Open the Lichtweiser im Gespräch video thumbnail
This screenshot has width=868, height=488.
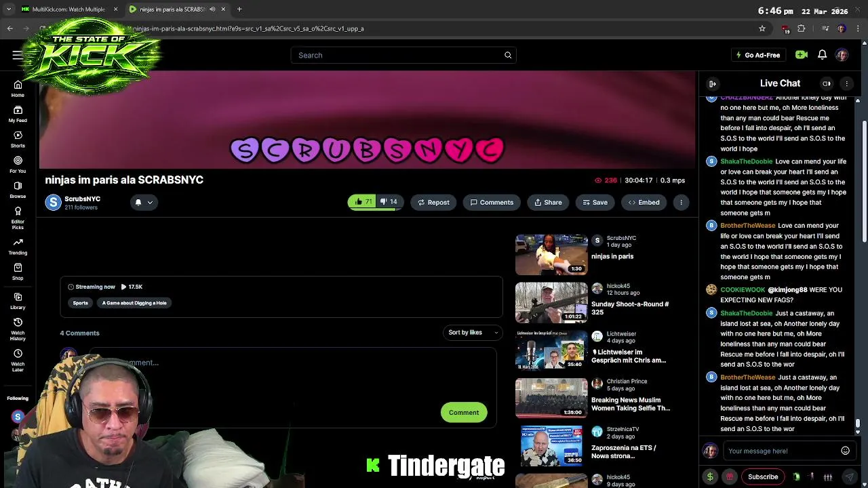551,350
